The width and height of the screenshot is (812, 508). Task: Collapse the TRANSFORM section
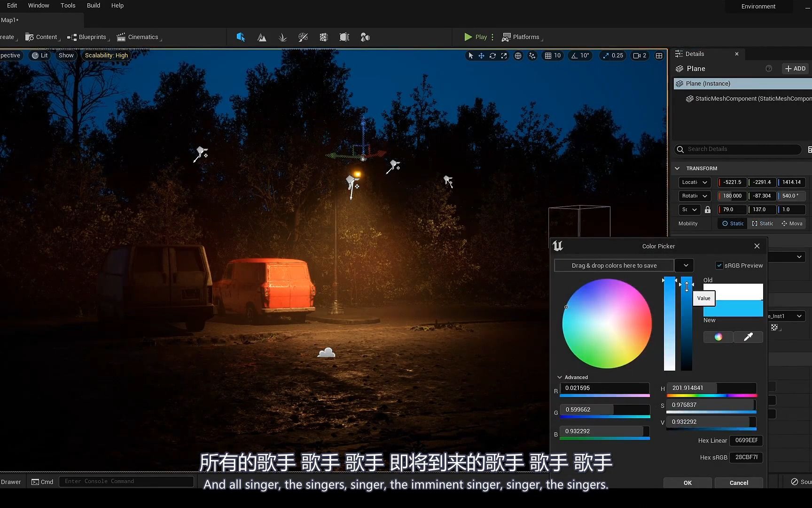pos(677,168)
